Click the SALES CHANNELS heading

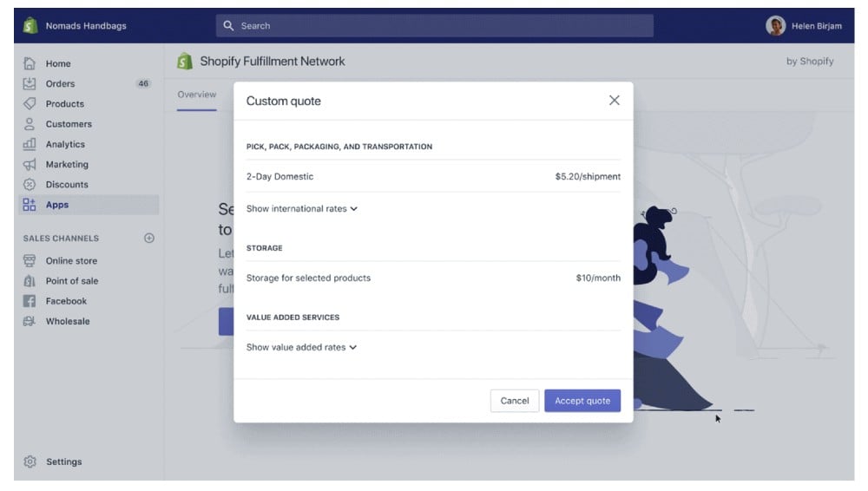61,238
